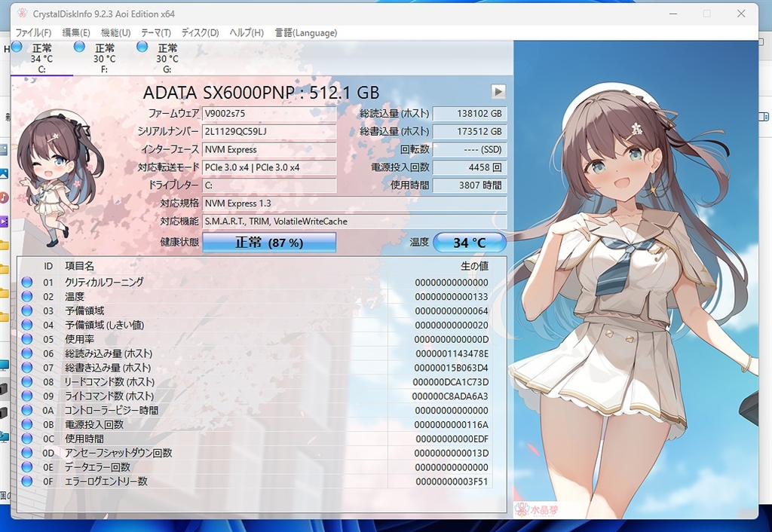This screenshot has height=532, width=772.
Task: Select the C: drive tab at 34 °C
Action: point(41,58)
